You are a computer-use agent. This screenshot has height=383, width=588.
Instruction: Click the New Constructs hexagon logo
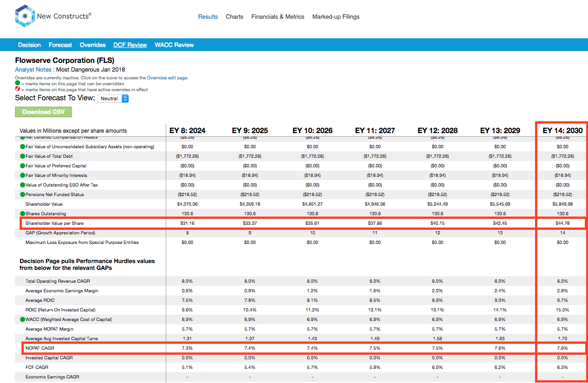[x=25, y=16]
